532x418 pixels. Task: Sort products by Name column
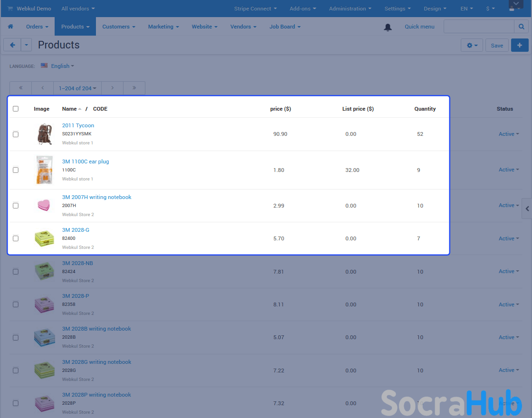pos(72,109)
